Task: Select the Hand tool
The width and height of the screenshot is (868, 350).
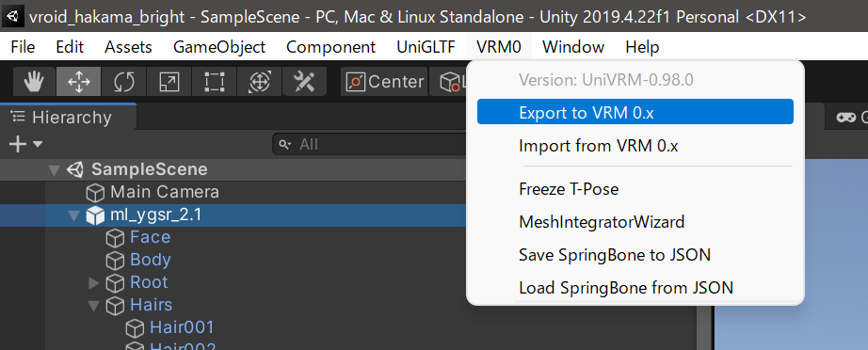Action: point(34,82)
